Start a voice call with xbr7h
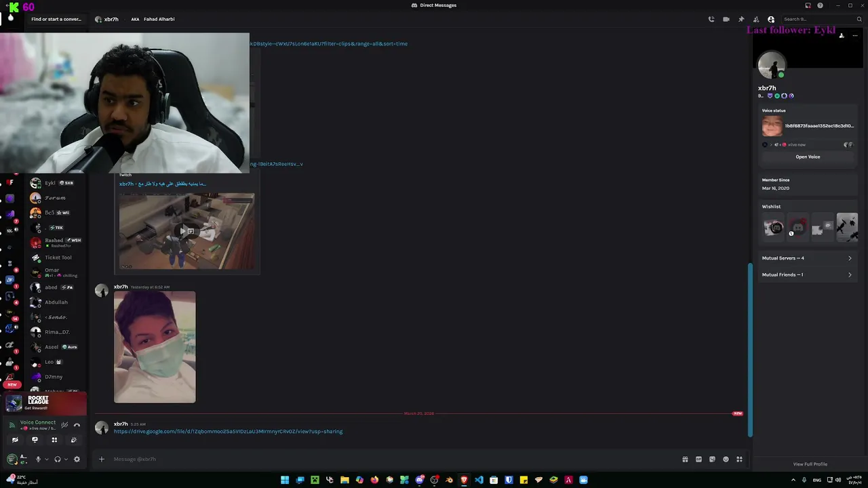The width and height of the screenshot is (868, 488). [x=711, y=19]
